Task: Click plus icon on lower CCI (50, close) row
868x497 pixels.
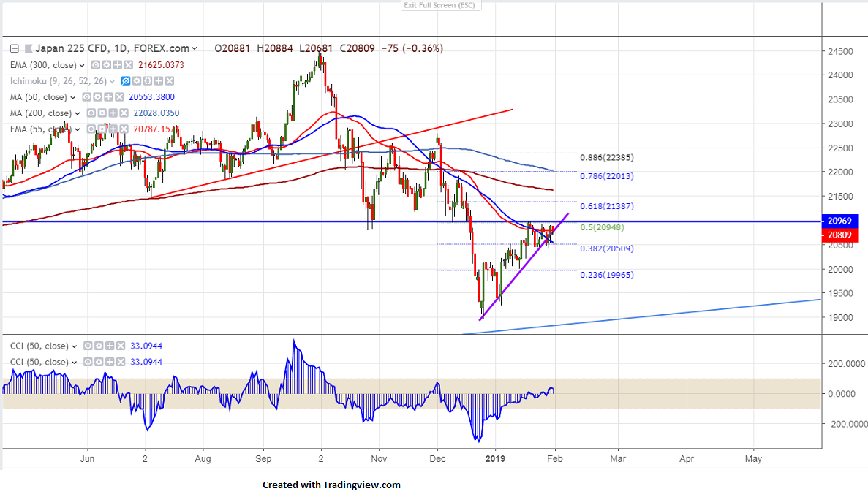Action: coord(110,362)
